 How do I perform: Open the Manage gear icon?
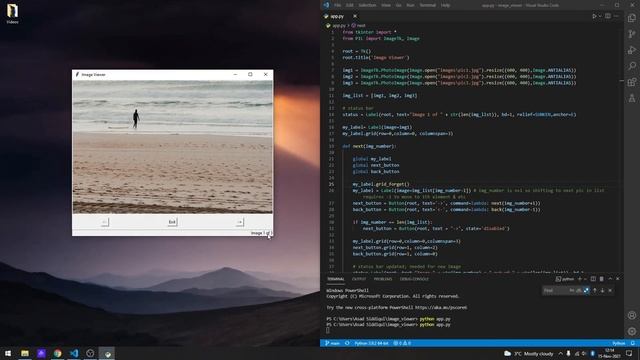click(632, 331)
